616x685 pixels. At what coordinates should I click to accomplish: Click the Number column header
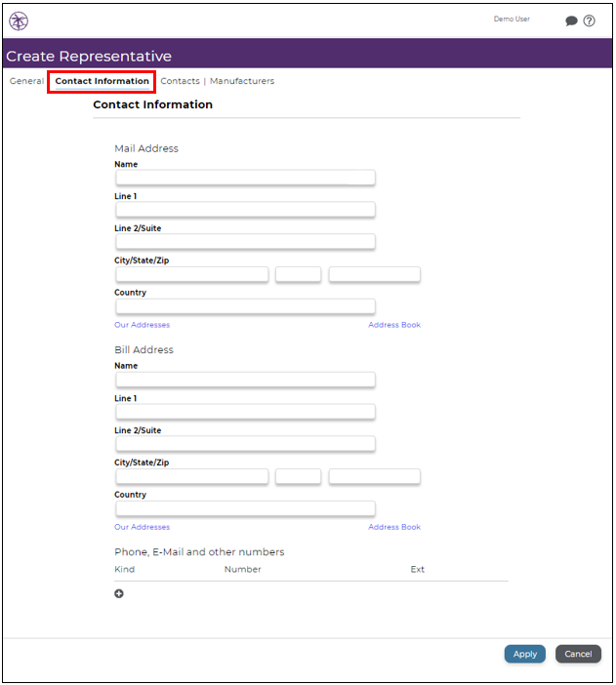tap(243, 569)
